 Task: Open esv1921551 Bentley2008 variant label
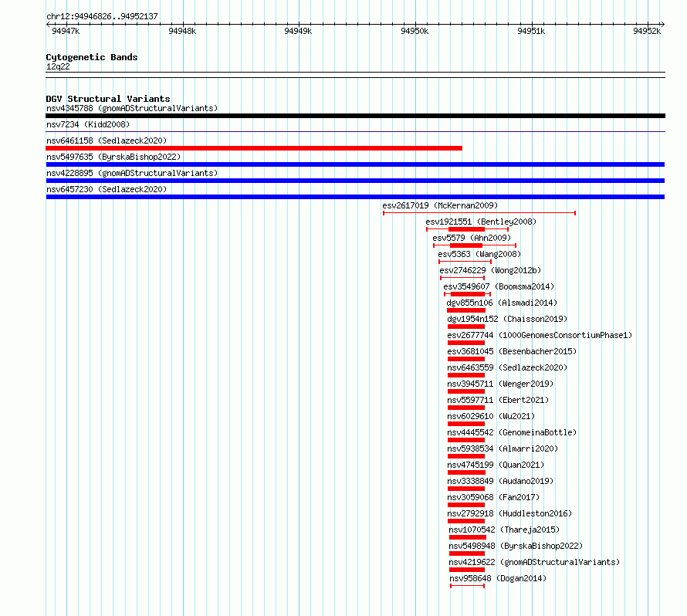[481, 222]
